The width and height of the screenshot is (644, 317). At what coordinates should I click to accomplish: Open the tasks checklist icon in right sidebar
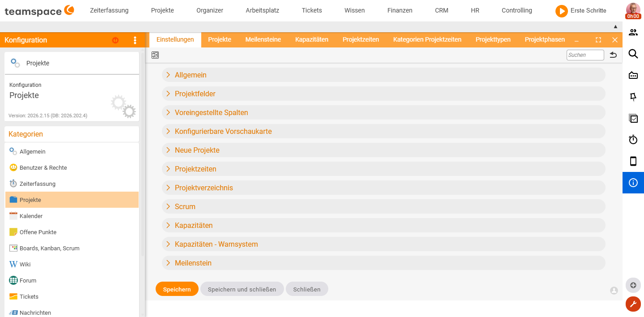[633, 118]
